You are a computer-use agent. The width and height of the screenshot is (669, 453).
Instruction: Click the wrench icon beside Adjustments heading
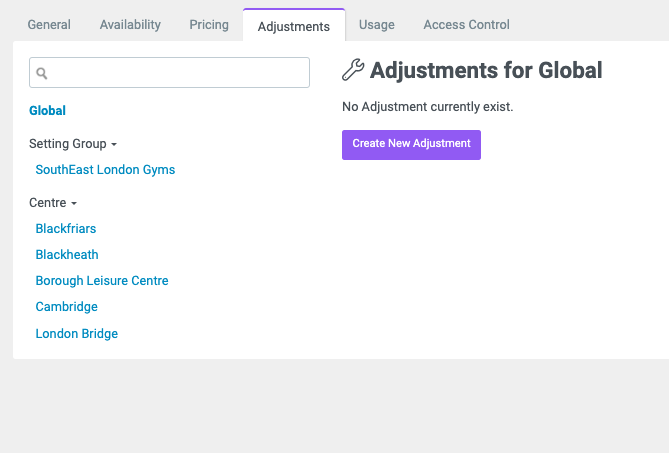point(353,70)
